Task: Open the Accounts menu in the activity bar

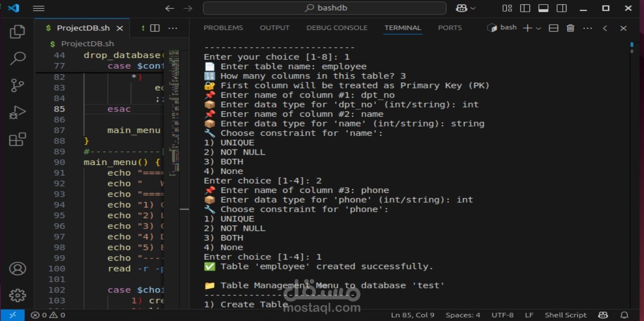Action: click(17, 269)
